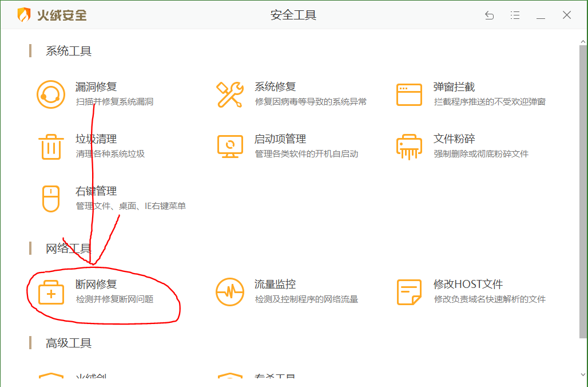588x387 pixels.
Task: Click the 系统工具 section heading
Action: pos(69,51)
